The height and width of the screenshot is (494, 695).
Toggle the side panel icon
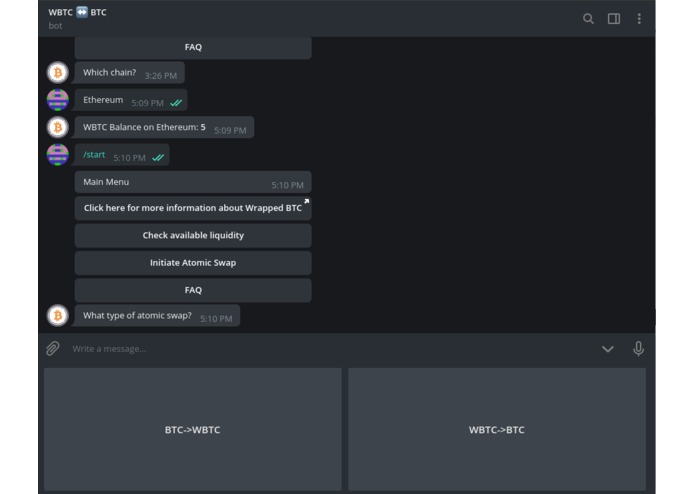(x=614, y=19)
